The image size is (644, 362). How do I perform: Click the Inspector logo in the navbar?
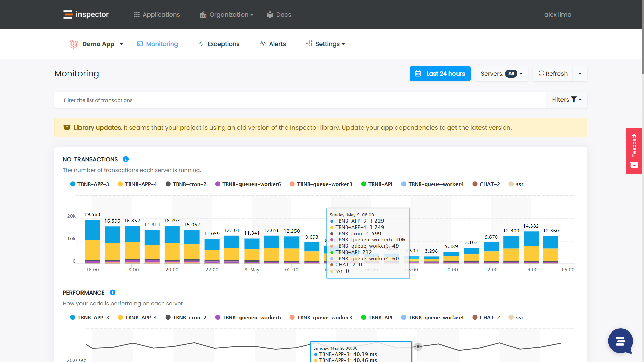(86, 14)
